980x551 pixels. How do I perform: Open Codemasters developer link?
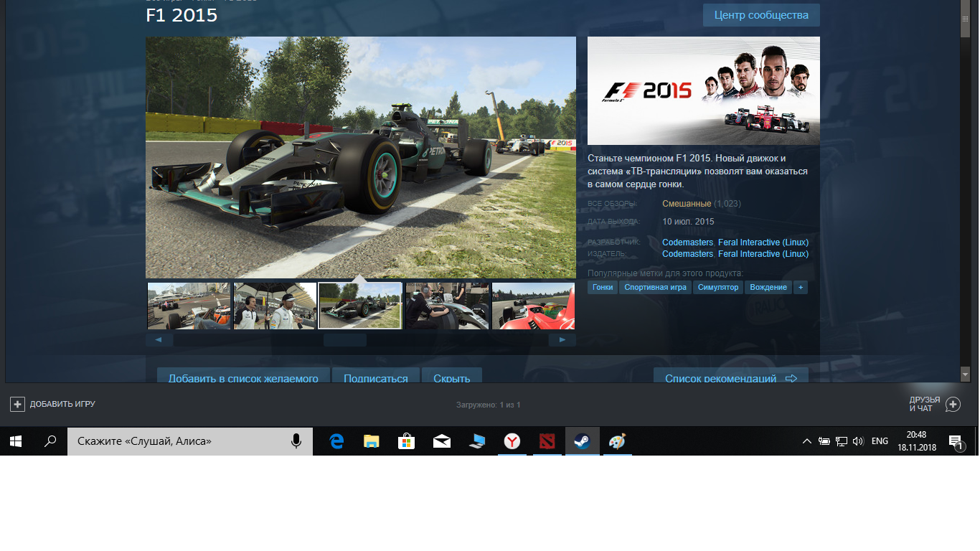point(687,242)
